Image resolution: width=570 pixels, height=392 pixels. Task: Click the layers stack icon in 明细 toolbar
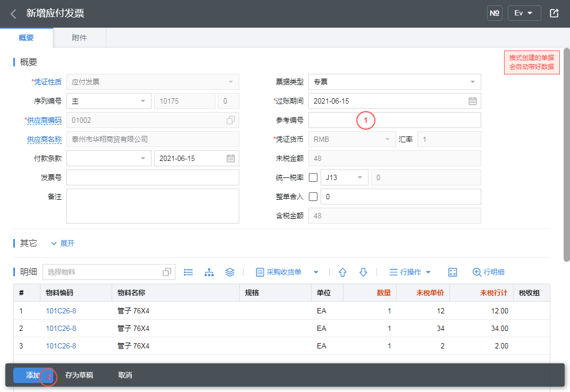coord(230,272)
